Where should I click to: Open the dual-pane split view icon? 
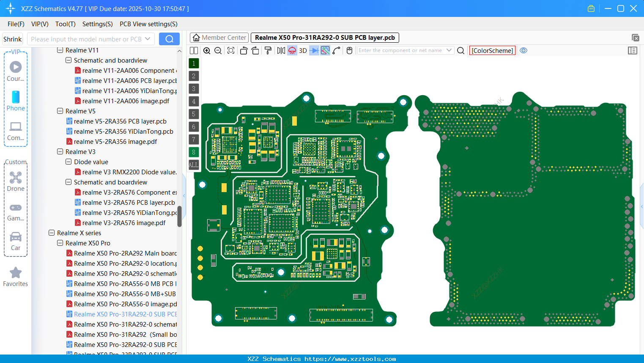(194, 50)
